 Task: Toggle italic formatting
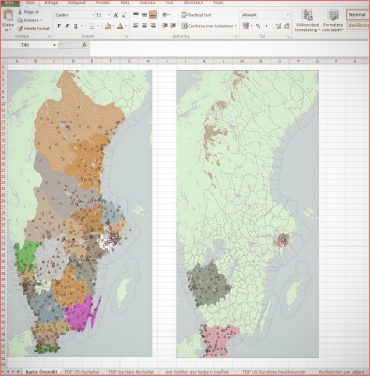click(67, 26)
